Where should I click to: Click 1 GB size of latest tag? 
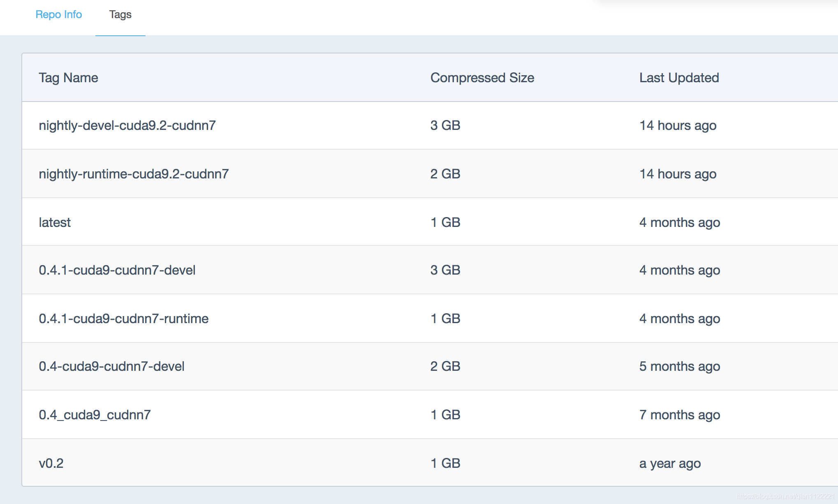pos(445,222)
